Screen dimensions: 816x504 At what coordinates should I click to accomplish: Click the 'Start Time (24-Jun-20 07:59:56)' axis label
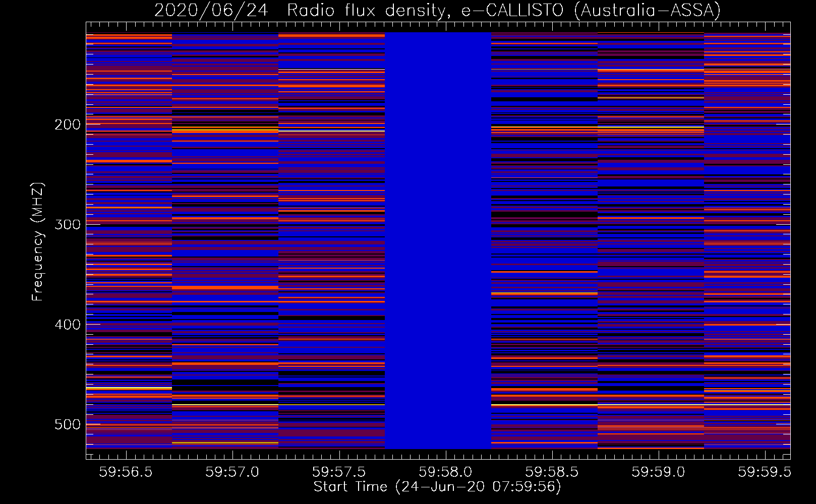[x=437, y=487]
